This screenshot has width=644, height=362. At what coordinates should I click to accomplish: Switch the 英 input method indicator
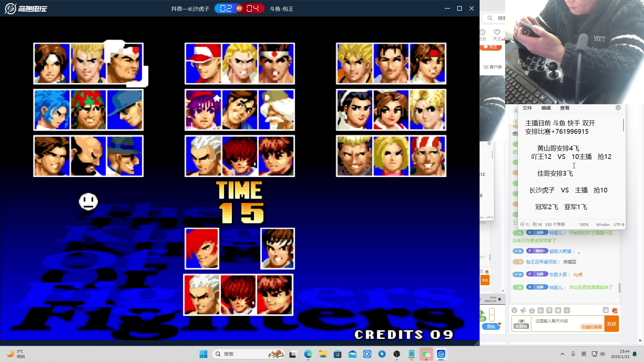tap(584, 354)
